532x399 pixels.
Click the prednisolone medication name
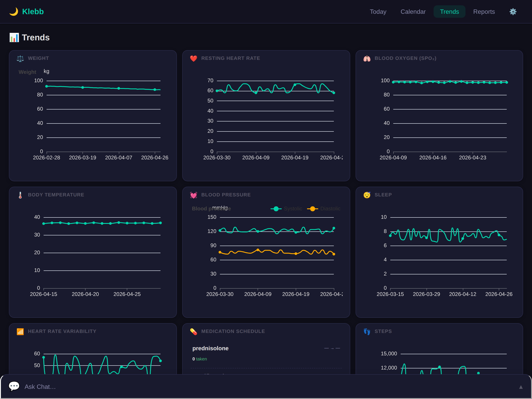tap(210, 348)
